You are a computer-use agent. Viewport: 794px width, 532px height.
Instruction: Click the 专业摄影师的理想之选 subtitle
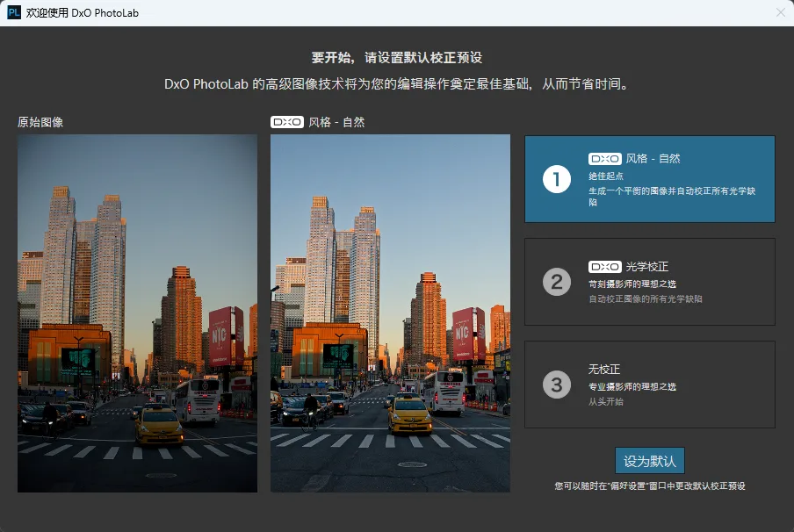(x=632, y=387)
